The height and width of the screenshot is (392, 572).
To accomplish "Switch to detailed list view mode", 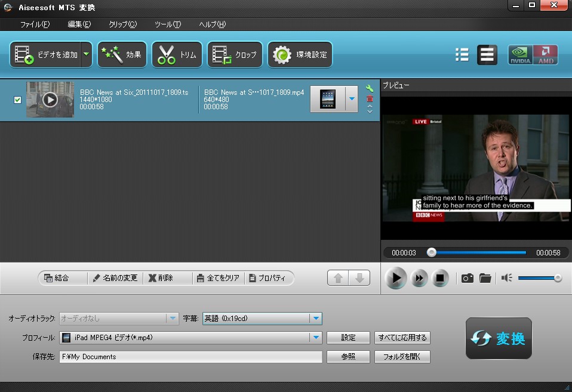I will (x=462, y=55).
